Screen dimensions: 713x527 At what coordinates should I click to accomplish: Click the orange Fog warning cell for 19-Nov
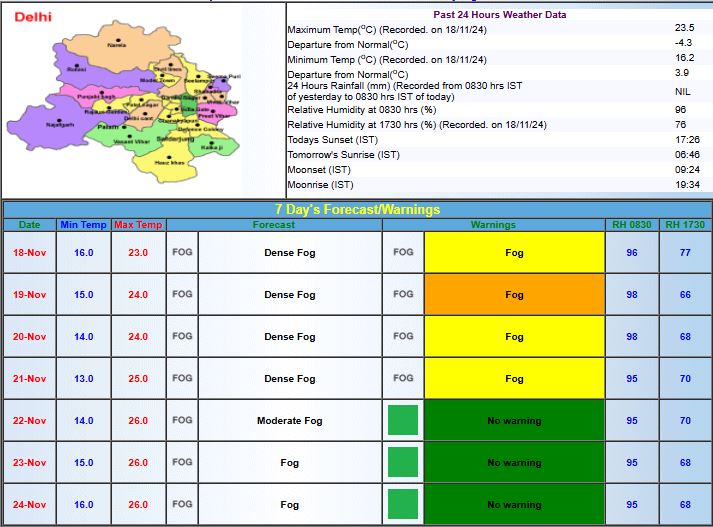[514, 294]
